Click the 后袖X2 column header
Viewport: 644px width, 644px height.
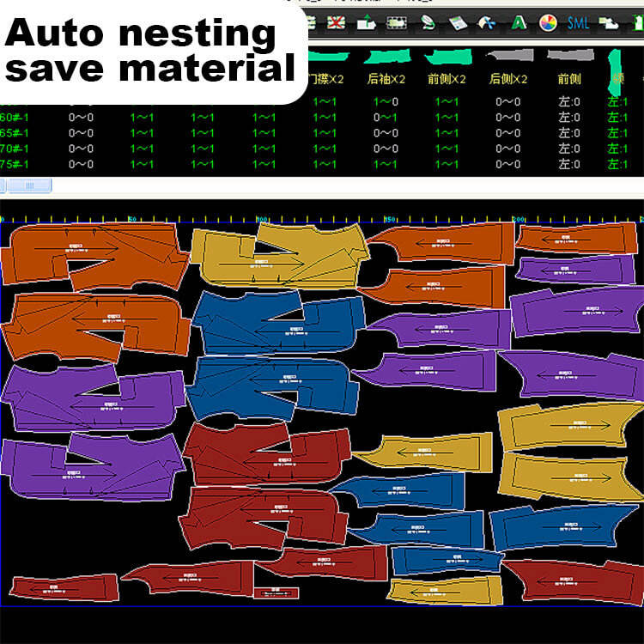(x=386, y=79)
